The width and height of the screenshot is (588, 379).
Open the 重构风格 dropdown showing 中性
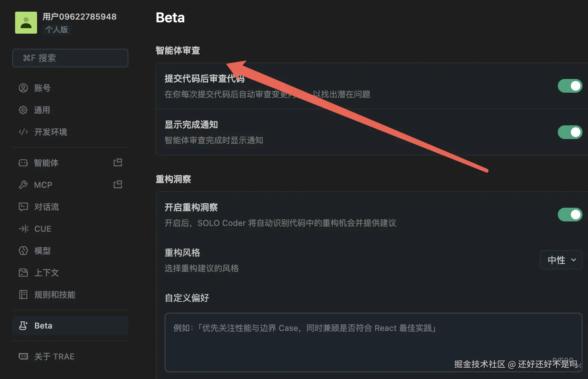tap(561, 260)
